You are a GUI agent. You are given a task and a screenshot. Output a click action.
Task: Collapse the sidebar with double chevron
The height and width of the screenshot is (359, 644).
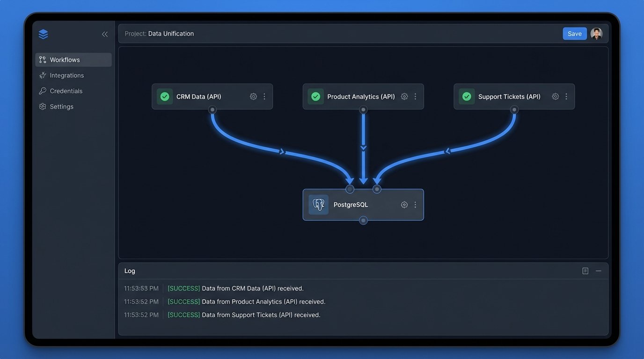tap(105, 34)
